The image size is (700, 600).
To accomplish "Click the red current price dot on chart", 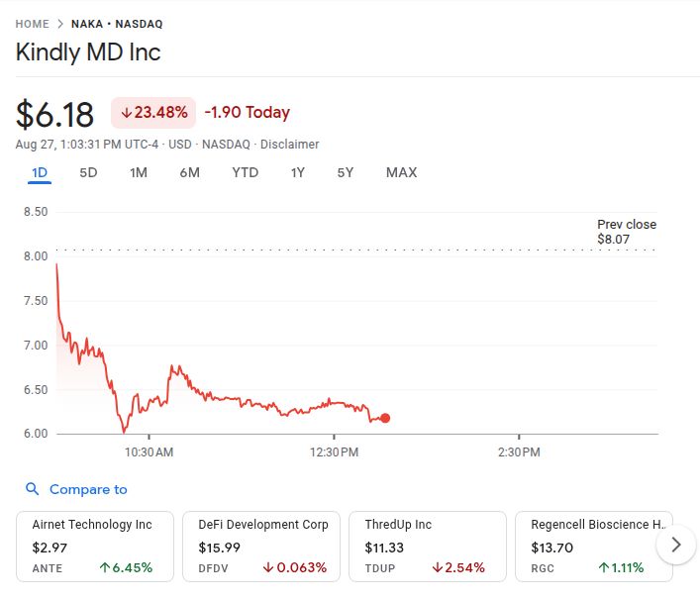I will pyautogui.click(x=385, y=418).
